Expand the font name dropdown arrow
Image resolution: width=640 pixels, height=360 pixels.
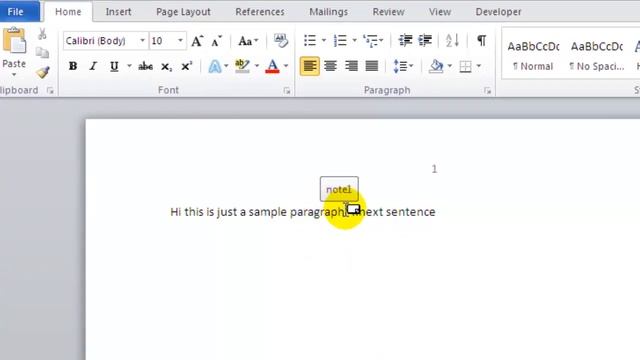[x=142, y=41]
